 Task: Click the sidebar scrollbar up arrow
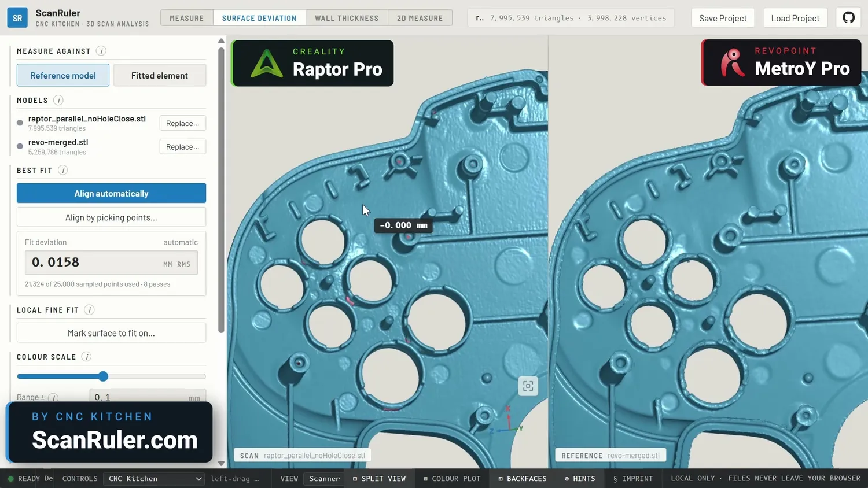221,41
